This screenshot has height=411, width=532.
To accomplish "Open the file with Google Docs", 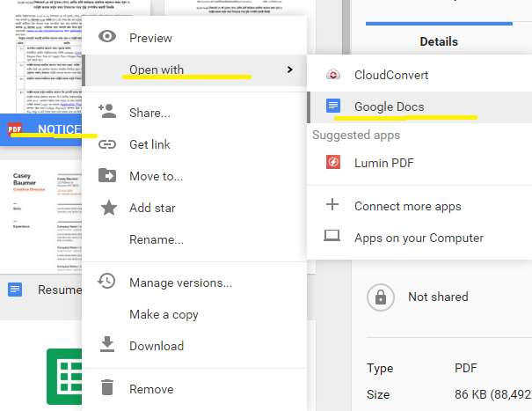I will (x=389, y=106).
